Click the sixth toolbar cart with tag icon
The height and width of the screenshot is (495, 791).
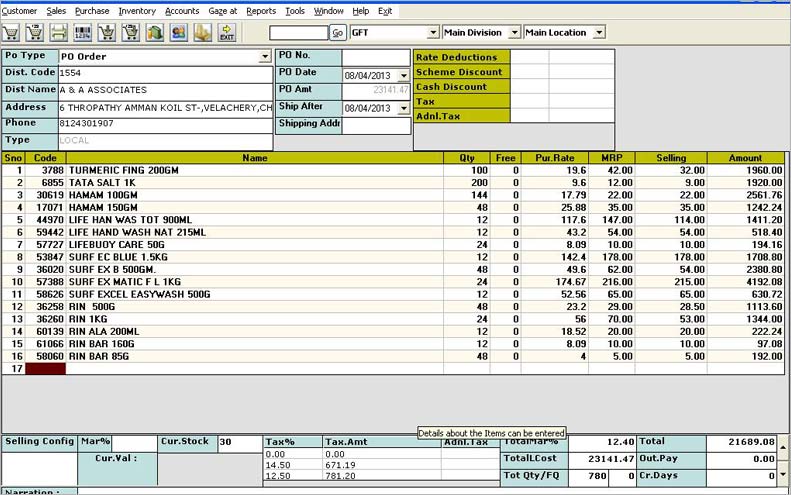(131, 32)
